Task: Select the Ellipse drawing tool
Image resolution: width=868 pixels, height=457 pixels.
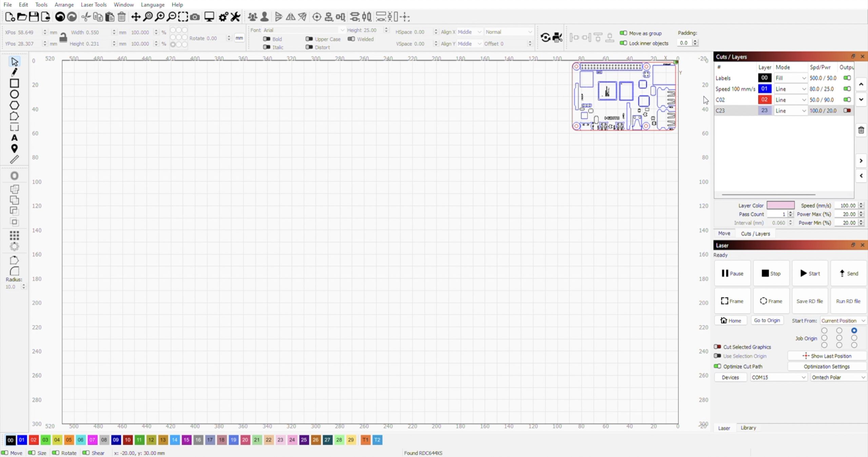Action: point(14,94)
